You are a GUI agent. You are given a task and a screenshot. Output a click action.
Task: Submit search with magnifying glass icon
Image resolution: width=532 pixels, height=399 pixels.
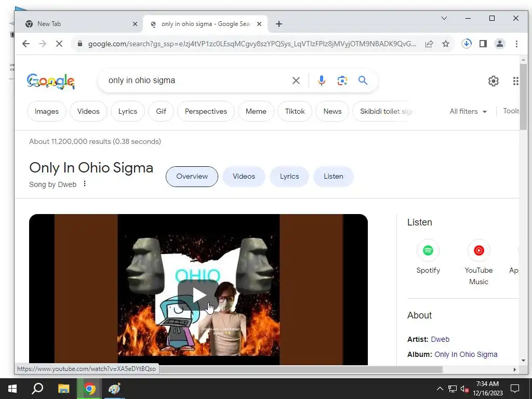coord(363,81)
